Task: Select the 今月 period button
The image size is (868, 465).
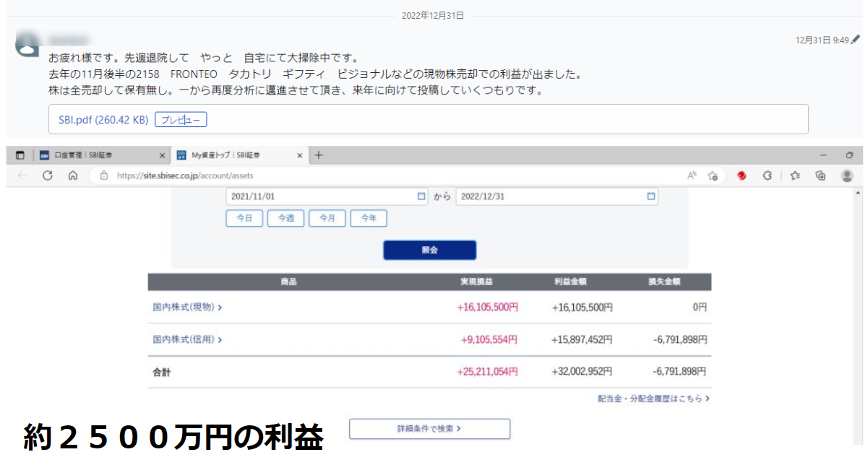Action: point(327,218)
